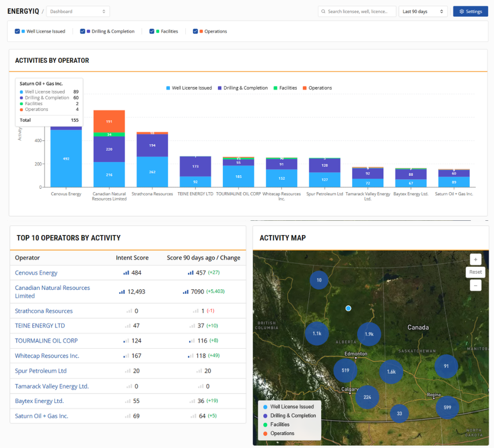Open the Dashboard view dropdown

tap(78, 11)
